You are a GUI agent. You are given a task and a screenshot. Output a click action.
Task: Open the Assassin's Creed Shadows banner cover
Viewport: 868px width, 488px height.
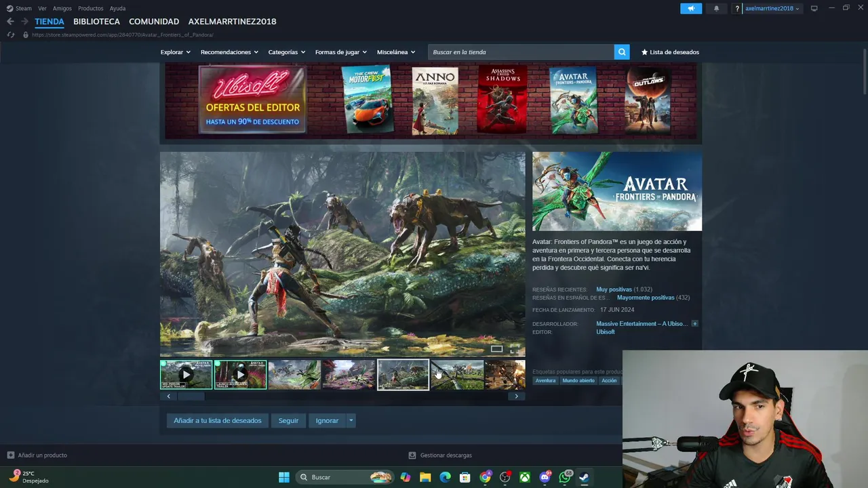pyautogui.click(x=502, y=100)
